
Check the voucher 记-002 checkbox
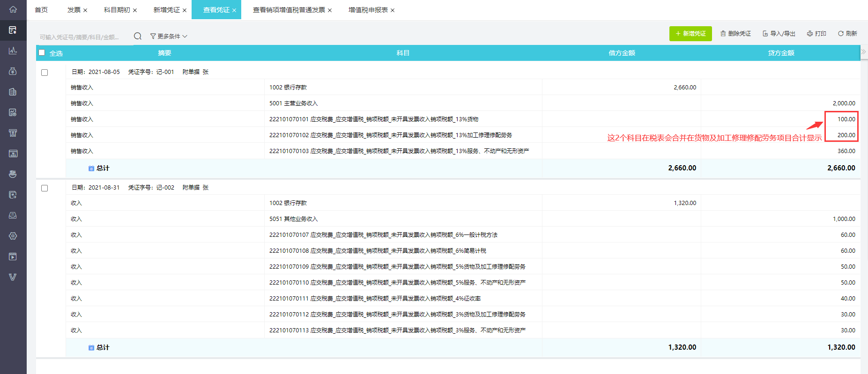point(45,188)
